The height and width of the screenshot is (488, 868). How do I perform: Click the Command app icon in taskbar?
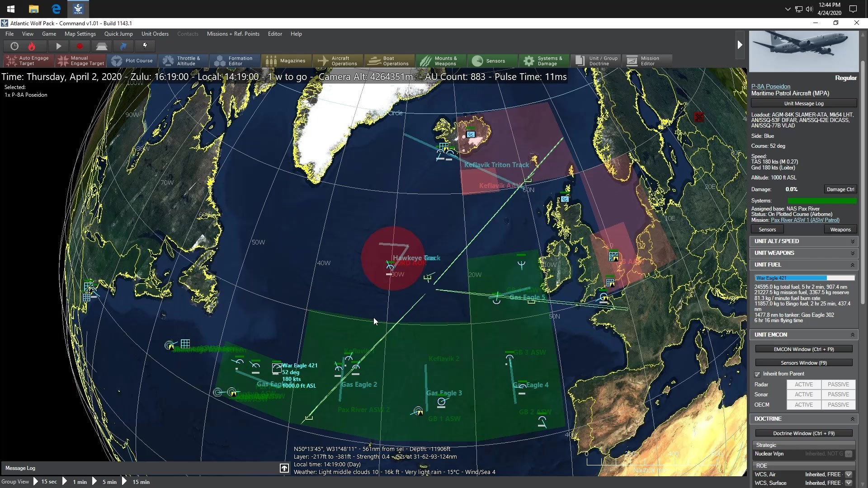[78, 9]
